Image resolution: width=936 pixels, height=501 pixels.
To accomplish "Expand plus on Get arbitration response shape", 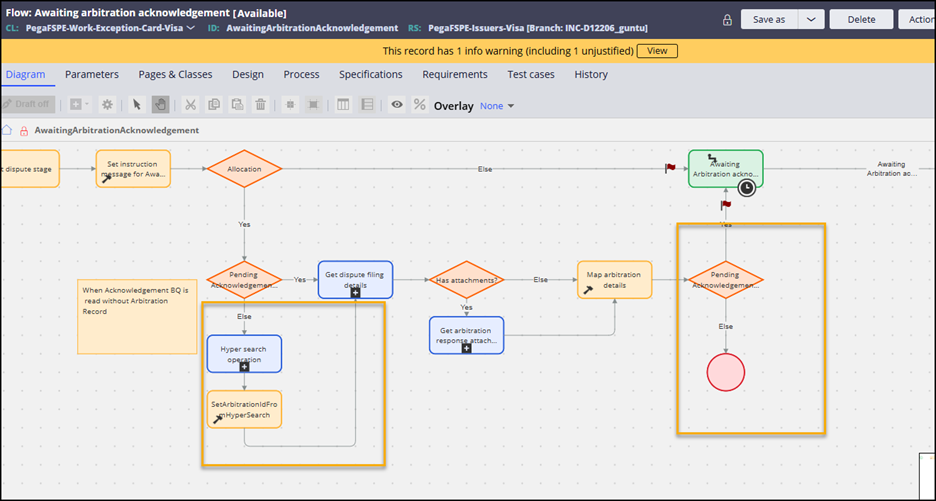I will [466, 348].
